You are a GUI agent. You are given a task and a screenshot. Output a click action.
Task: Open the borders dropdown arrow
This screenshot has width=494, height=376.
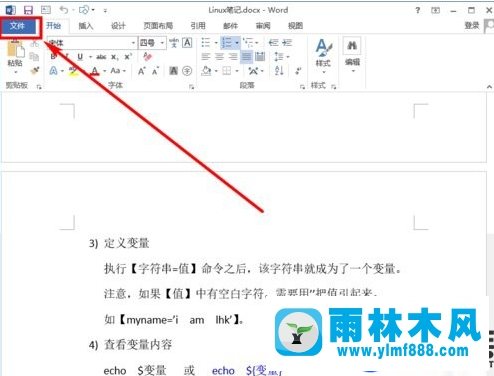[x=237, y=71]
